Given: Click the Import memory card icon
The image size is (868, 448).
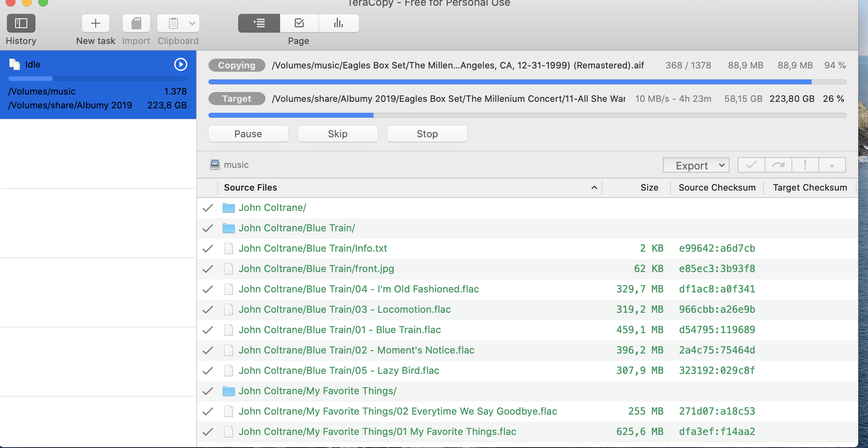Looking at the screenshot, I should coord(136,23).
